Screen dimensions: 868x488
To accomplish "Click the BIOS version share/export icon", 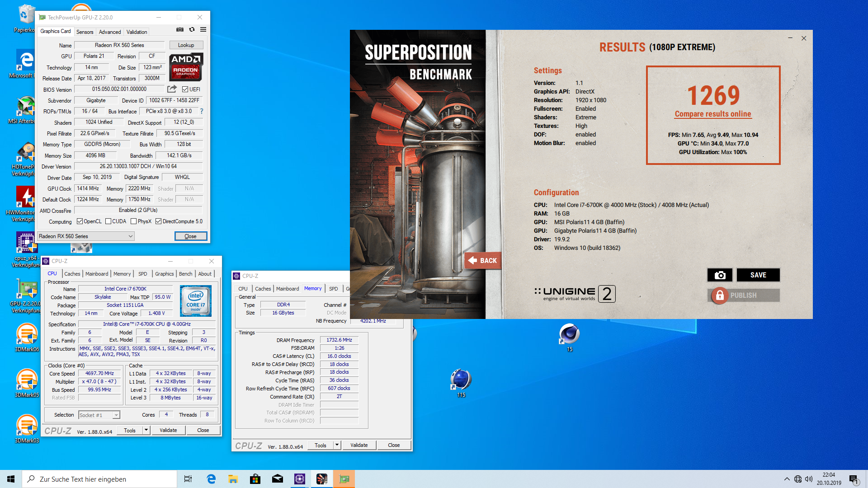I will pyautogui.click(x=172, y=89).
